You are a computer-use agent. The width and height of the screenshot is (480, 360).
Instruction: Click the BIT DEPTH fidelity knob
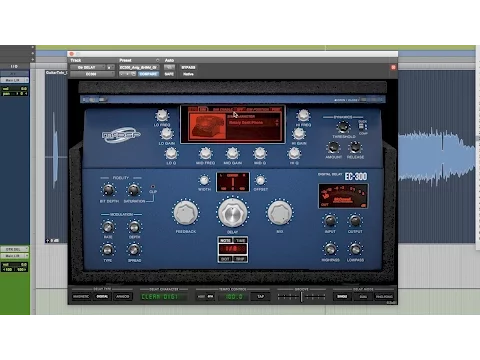pos(108,190)
